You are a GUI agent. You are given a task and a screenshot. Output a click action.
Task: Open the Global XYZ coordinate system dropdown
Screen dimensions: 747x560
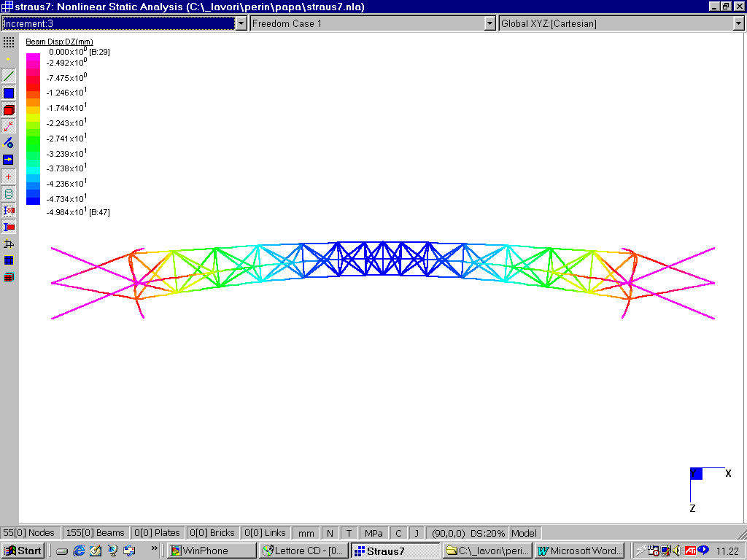[738, 23]
